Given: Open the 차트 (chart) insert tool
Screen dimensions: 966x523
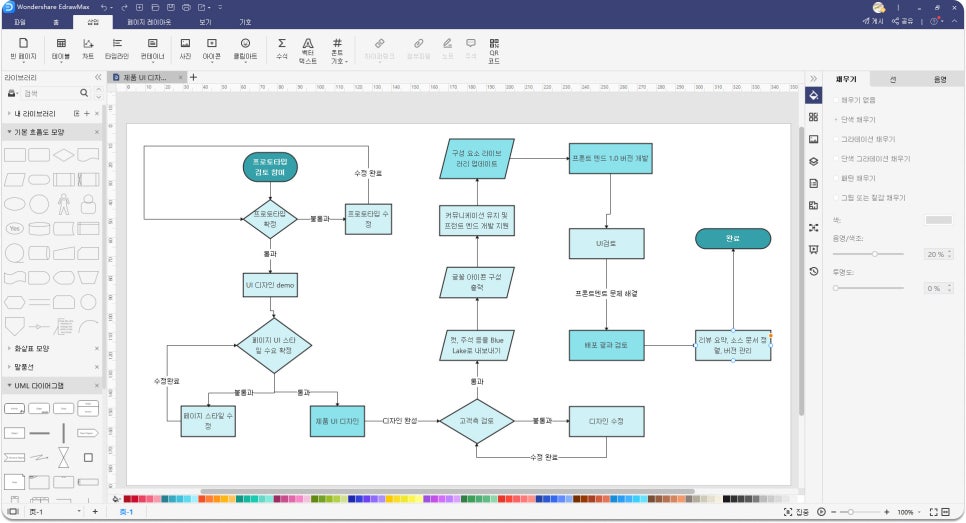Looking at the screenshot, I should click(88, 49).
